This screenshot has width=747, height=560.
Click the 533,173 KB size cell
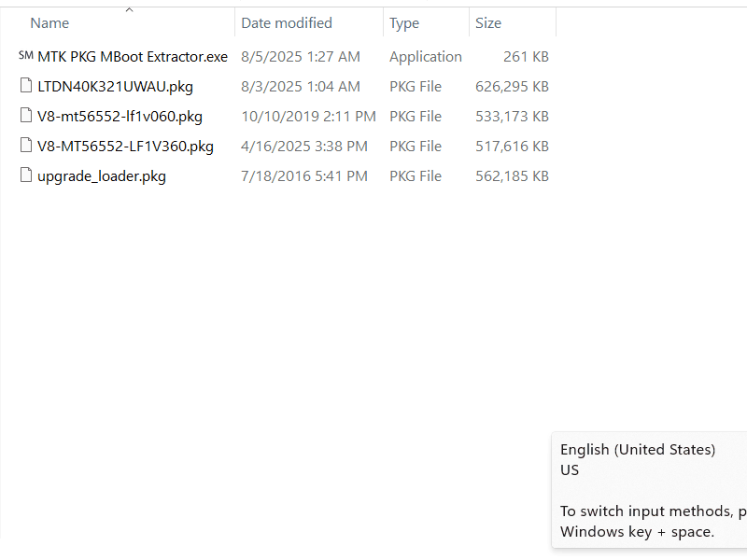point(512,117)
